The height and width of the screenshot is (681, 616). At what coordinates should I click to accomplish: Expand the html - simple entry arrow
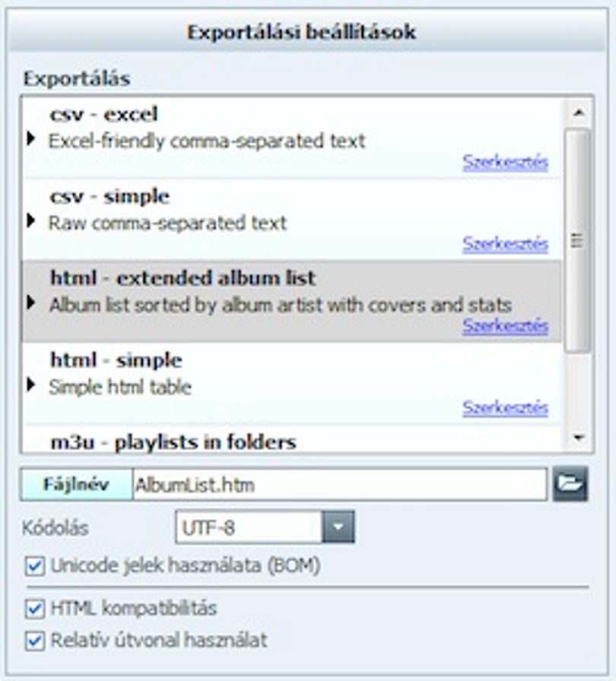[x=30, y=385]
